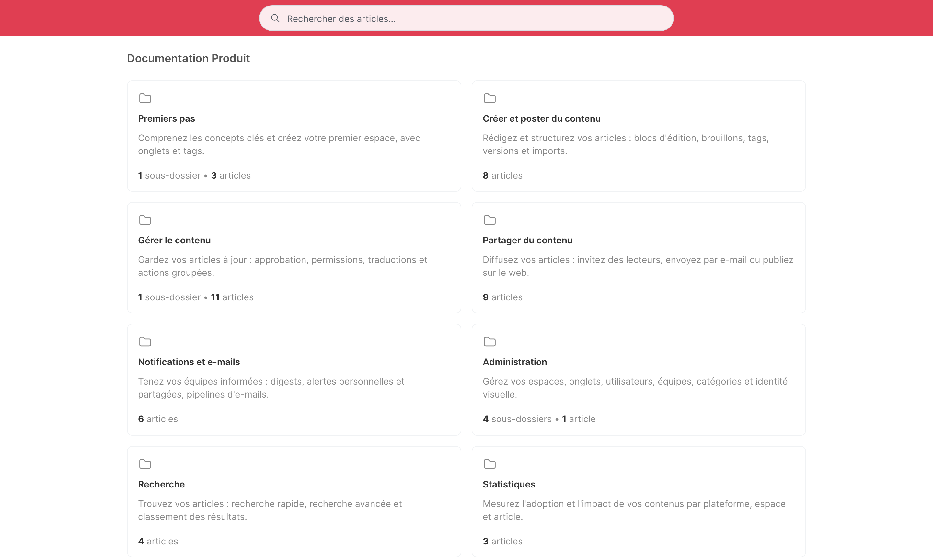
Task: Click the folder icon of Premiers pas
Action: [145, 98]
